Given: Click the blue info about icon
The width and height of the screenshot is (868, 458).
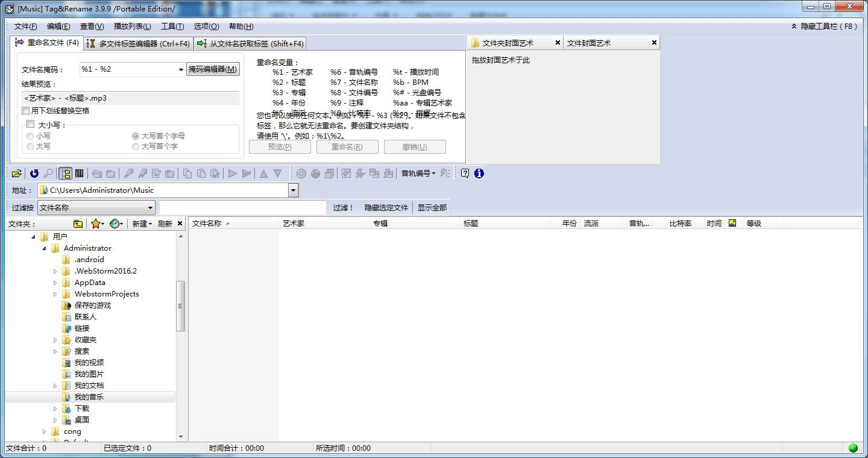Looking at the screenshot, I should click(x=479, y=174).
